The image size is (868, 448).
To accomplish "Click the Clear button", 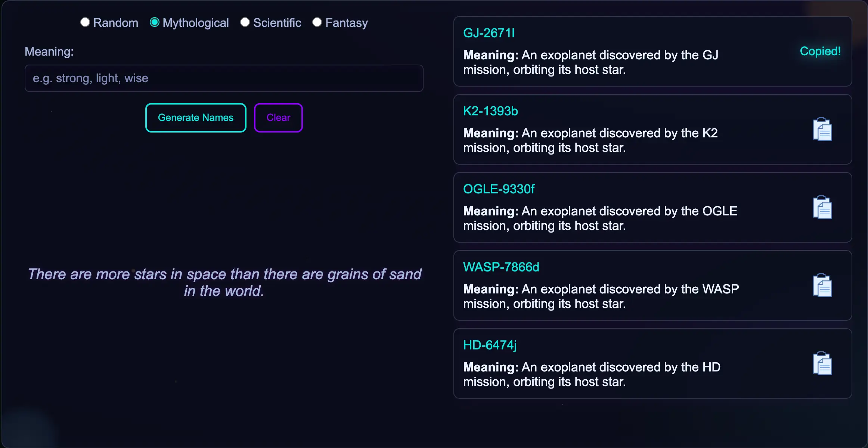I will tap(278, 117).
